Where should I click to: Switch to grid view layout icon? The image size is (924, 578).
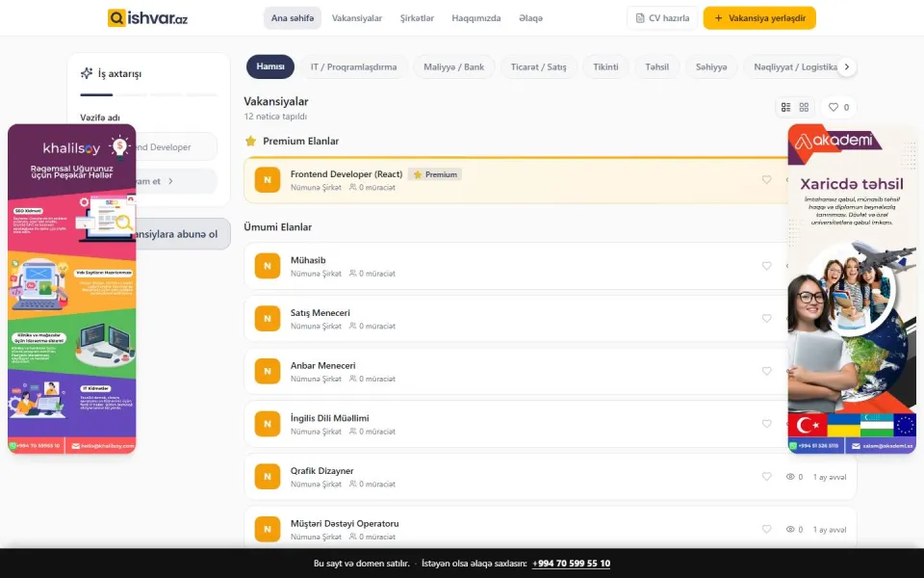804,107
